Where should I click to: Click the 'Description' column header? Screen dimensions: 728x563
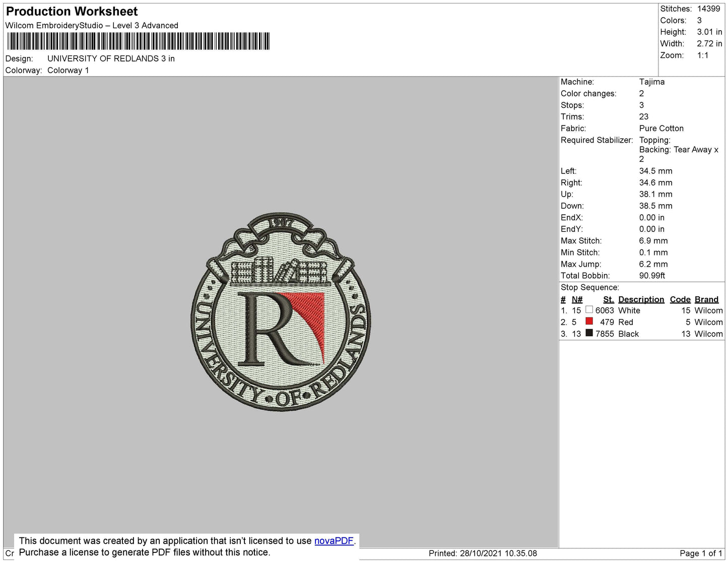pyautogui.click(x=641, y=299)
